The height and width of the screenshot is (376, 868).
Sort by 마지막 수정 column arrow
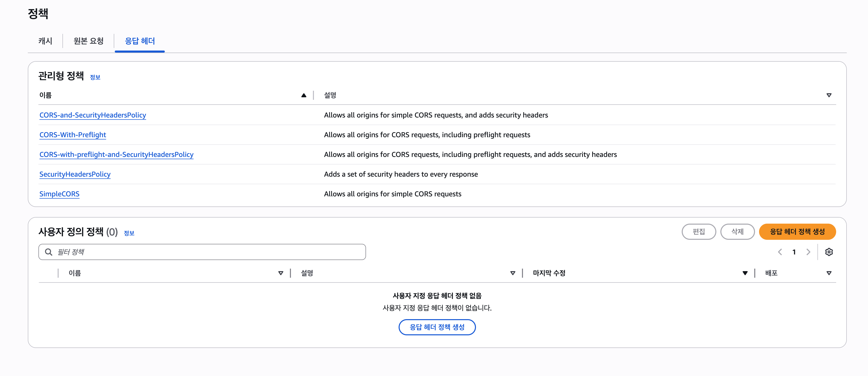click(745, 273)
